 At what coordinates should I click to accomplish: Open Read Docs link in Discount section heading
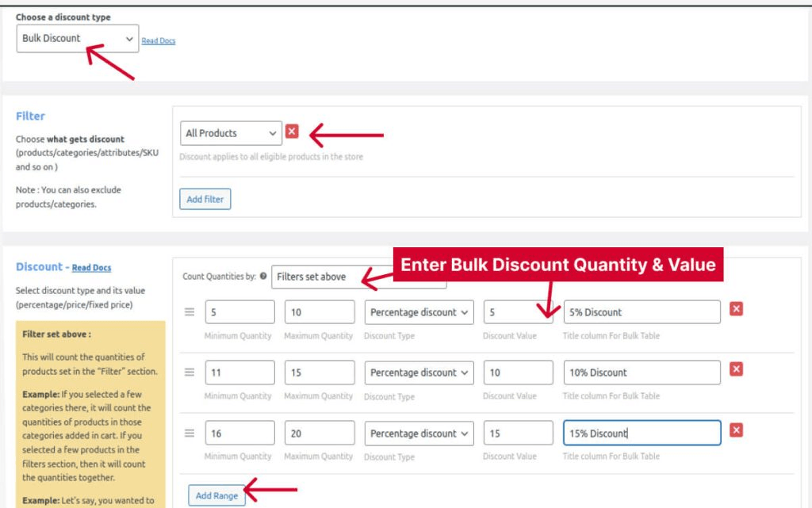(91, 267)
